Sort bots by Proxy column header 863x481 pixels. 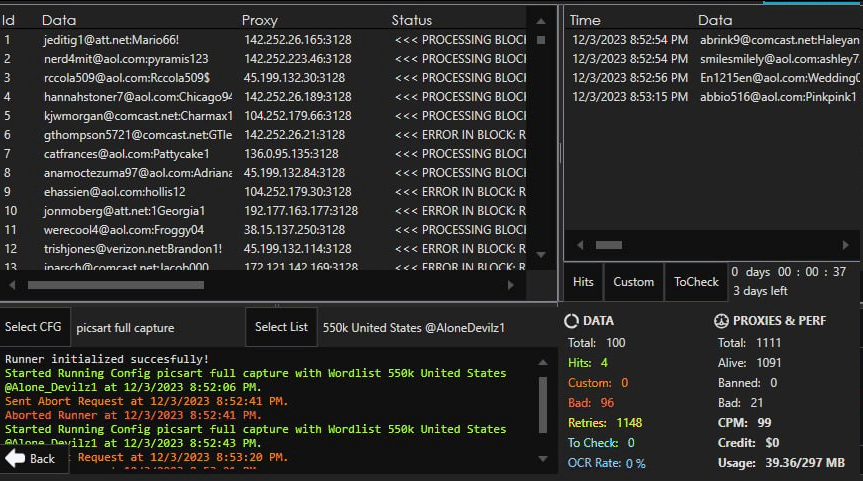point(260,20)
